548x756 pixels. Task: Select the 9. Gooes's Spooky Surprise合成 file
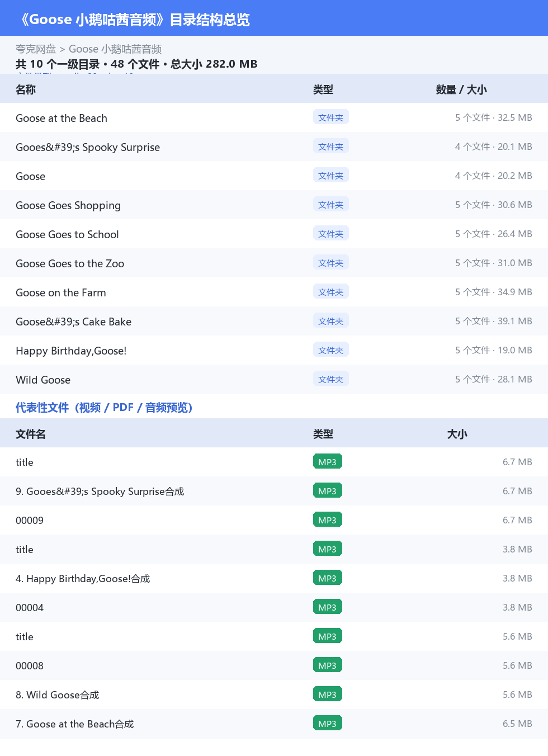(x=100, y=492)
